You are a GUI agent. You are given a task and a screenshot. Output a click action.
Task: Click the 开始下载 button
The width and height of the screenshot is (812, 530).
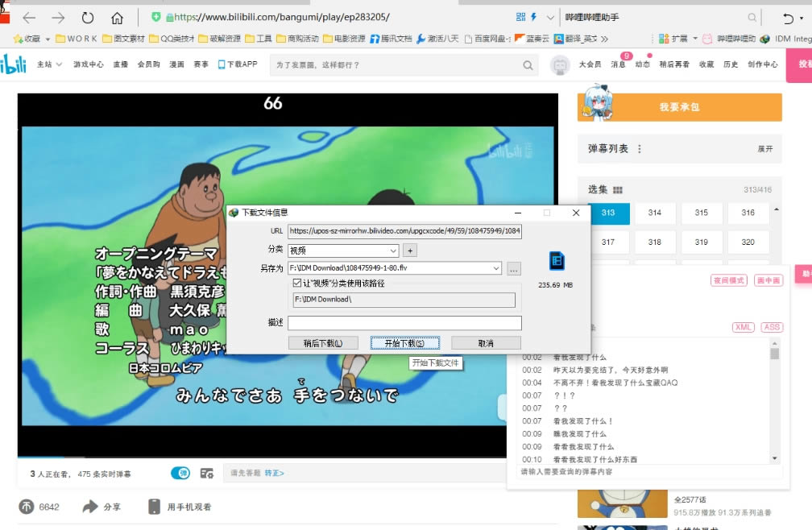(x=405, y=343)
